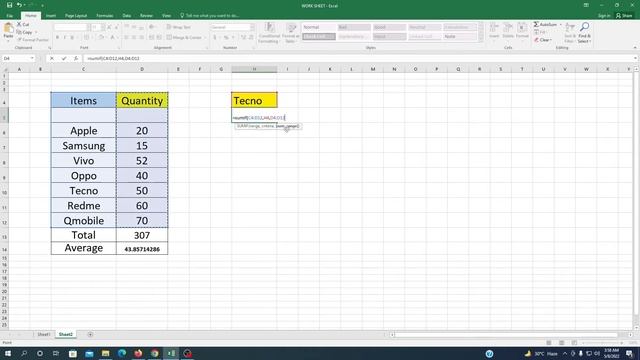Apply the Note cell style

[x=460, y=37]
